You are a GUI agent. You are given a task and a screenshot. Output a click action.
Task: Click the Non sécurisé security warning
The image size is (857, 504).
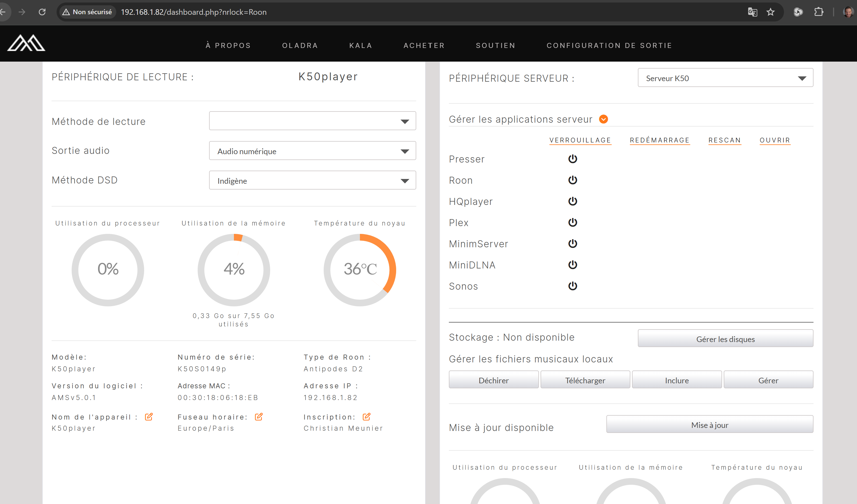[88, 12]
